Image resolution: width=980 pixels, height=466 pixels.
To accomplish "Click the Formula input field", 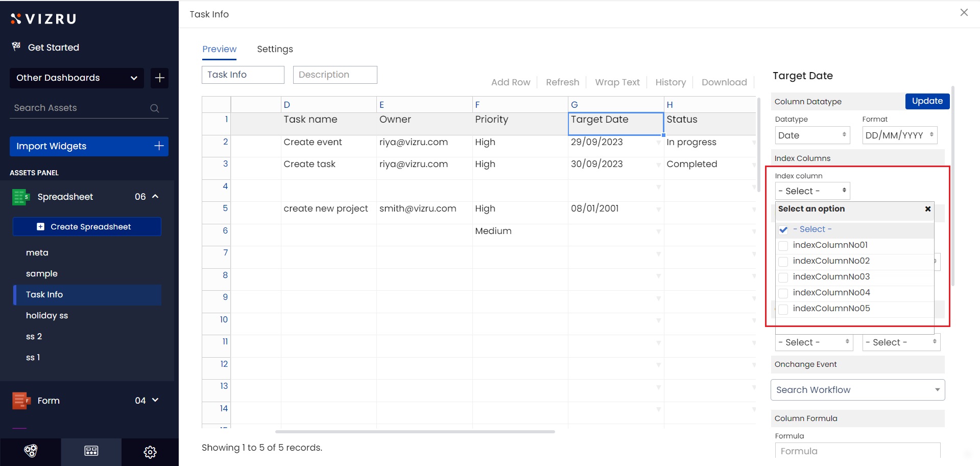I will [857, 451].
